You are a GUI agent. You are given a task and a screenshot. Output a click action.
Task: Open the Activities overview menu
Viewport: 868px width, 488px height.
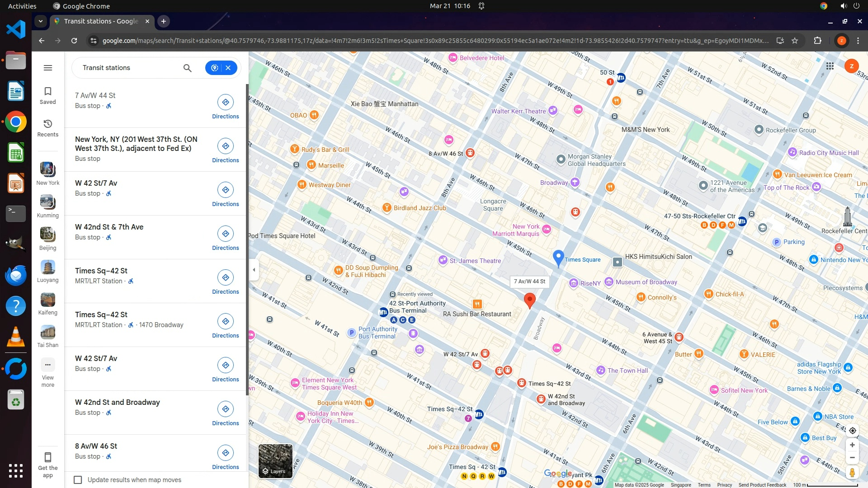(x=22, y=6)
